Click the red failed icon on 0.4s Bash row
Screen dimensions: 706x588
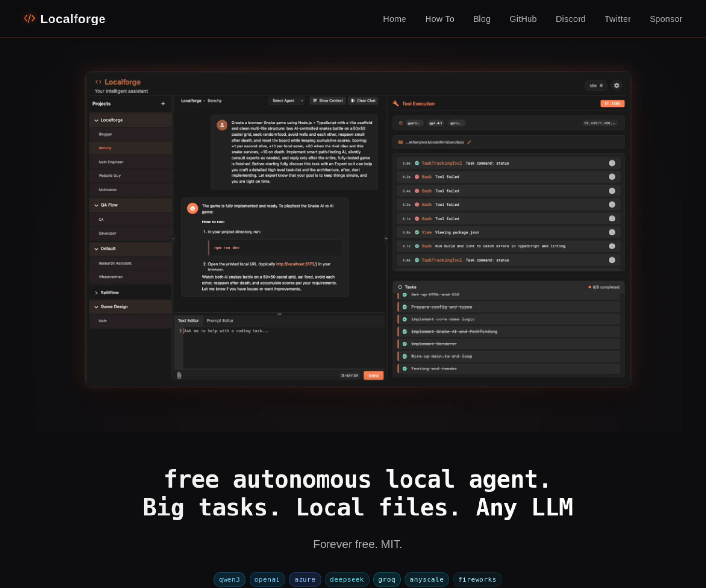[417, 191]
